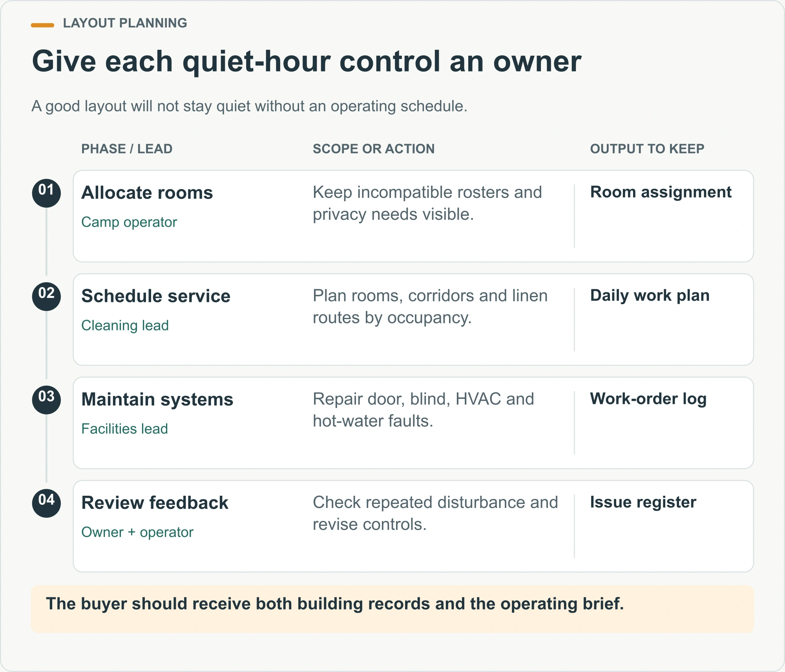Click the 02 step number badge
This screenshot has width=785, height=672.
[x=46, y=296]
